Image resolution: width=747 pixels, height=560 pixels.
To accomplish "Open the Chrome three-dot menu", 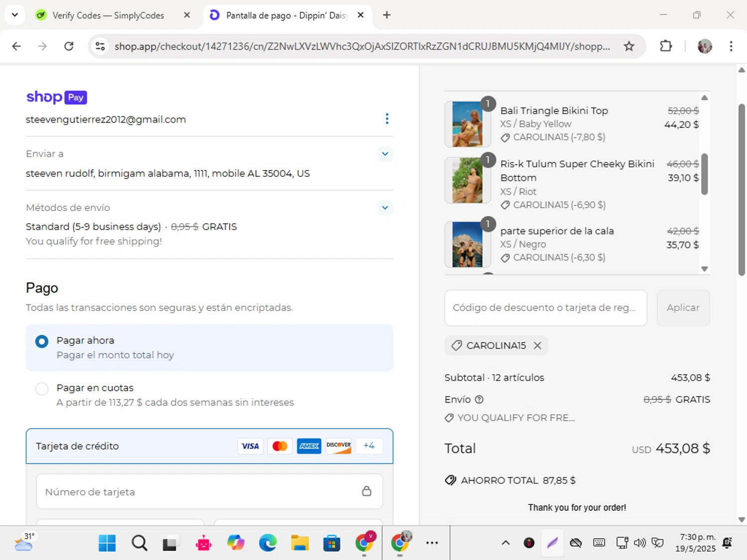I will [x=731, y=46].
